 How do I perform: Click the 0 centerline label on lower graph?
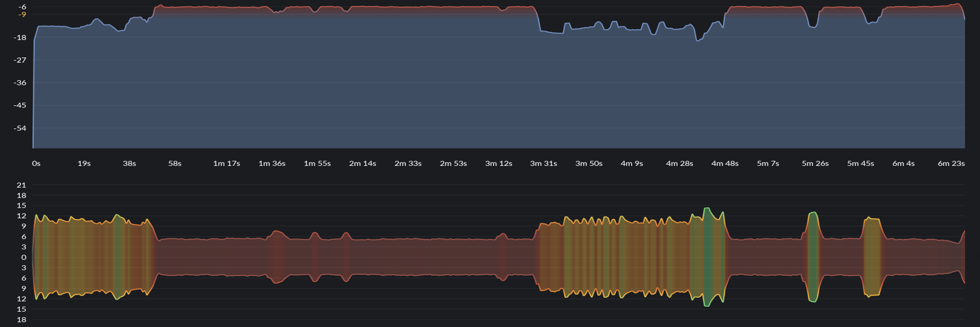pyautogui.click(x=24, y=257)
